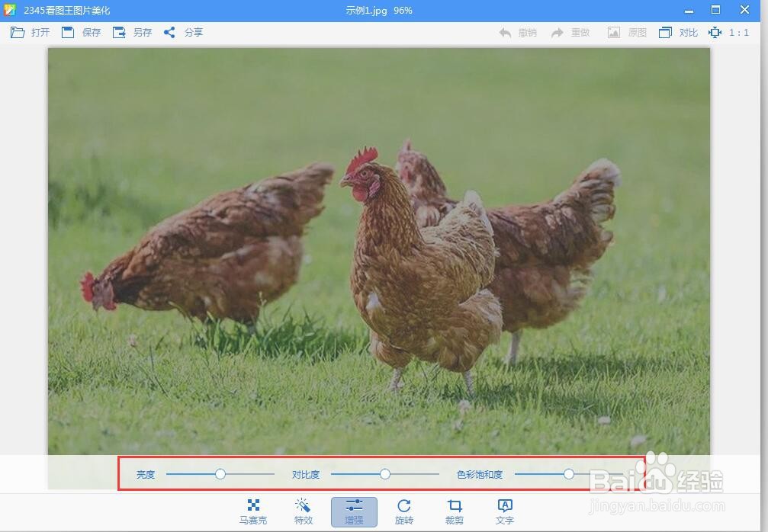Set the zoom to 1:1 actual size
768x532 pixels.
pos(728,33)
